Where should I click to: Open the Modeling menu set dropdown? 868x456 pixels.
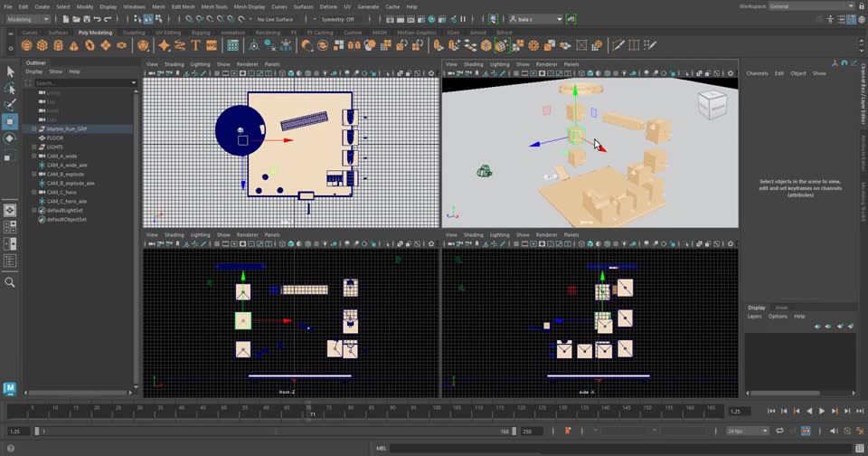pos(28,19)
